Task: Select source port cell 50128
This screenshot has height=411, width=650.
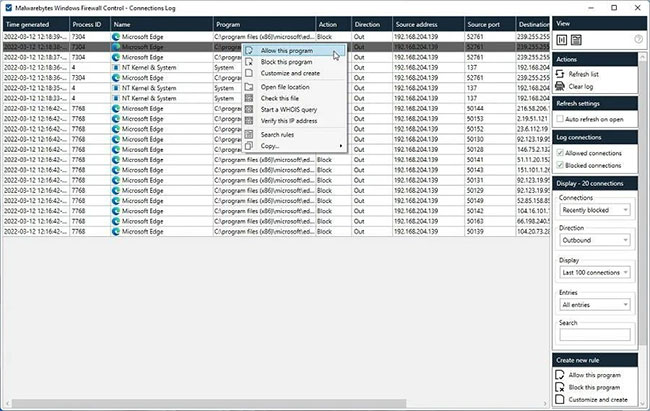Action: tap(490, 149)
